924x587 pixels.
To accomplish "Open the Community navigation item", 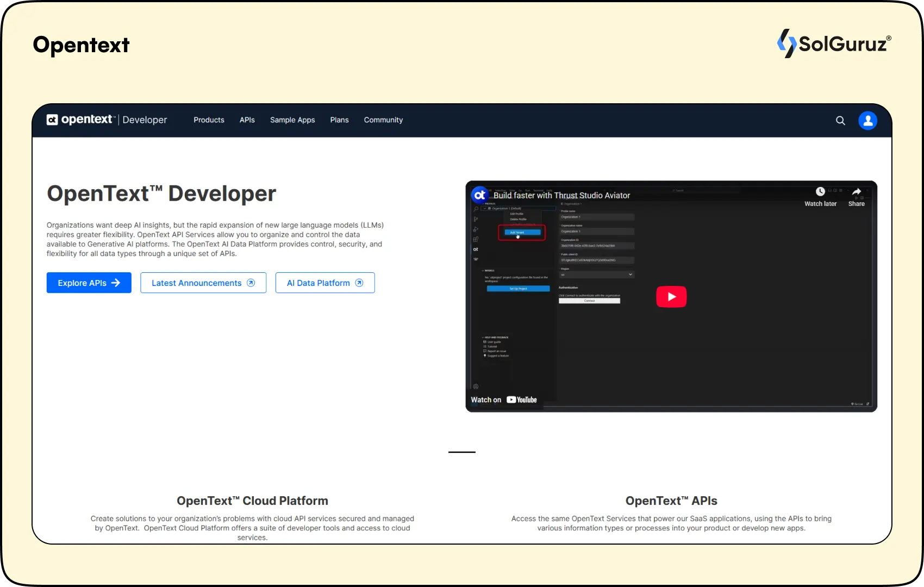I will (383, 120).
